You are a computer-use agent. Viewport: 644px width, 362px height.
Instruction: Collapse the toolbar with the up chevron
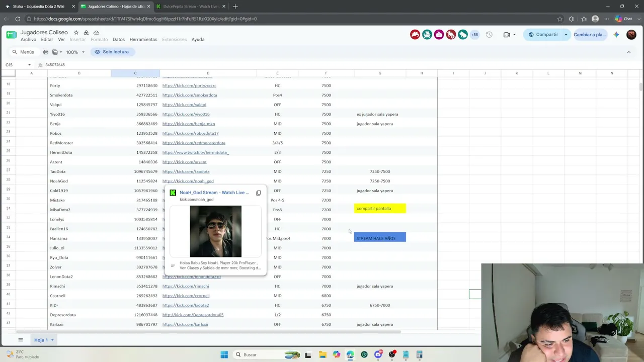click(x=628, y=52)
